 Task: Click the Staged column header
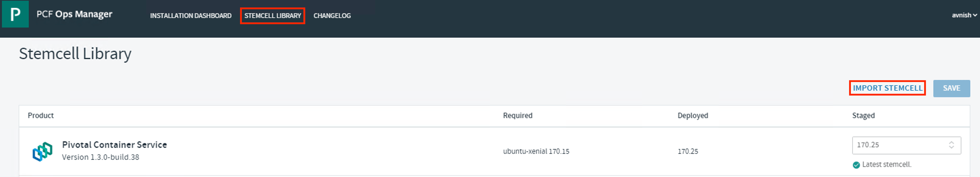pos(863,116)
